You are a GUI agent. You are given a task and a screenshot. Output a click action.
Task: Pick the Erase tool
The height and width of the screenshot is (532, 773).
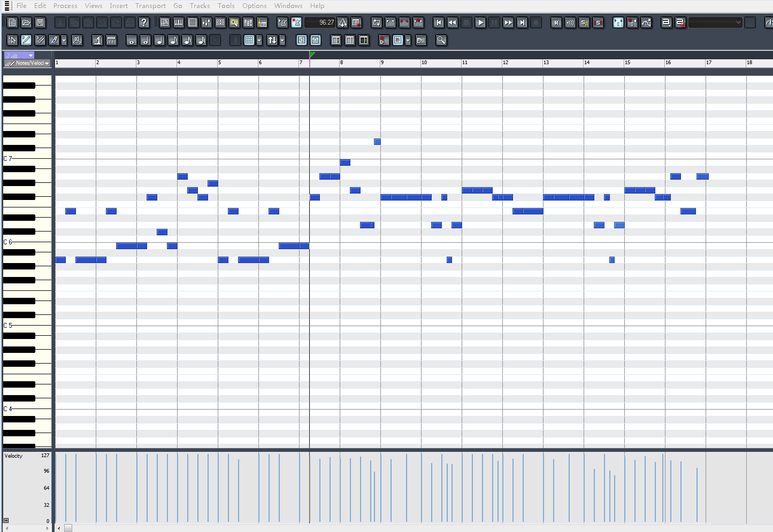(40, 40)
